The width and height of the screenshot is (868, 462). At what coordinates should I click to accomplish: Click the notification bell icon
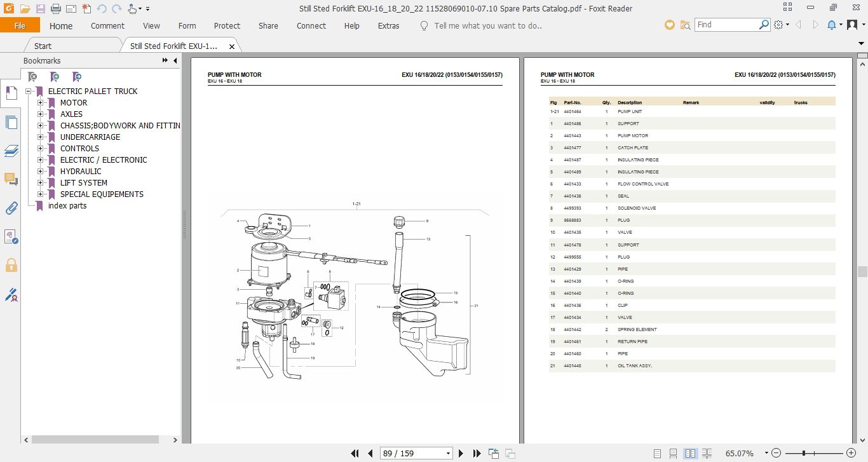832,25
